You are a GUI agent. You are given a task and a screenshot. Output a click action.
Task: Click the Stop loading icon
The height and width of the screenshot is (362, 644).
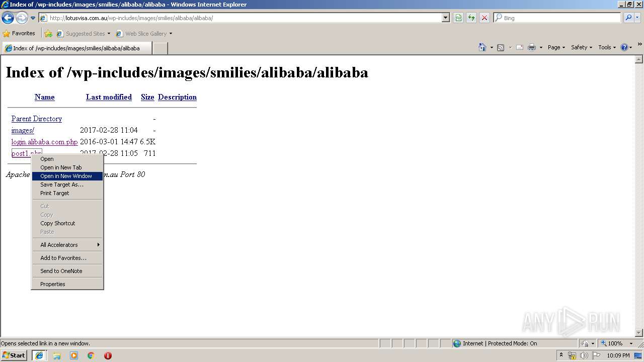coord(484,18)
